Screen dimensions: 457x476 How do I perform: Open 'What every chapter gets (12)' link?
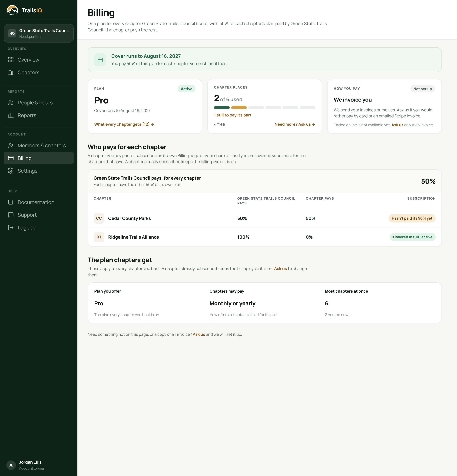[x=124, y=124]
